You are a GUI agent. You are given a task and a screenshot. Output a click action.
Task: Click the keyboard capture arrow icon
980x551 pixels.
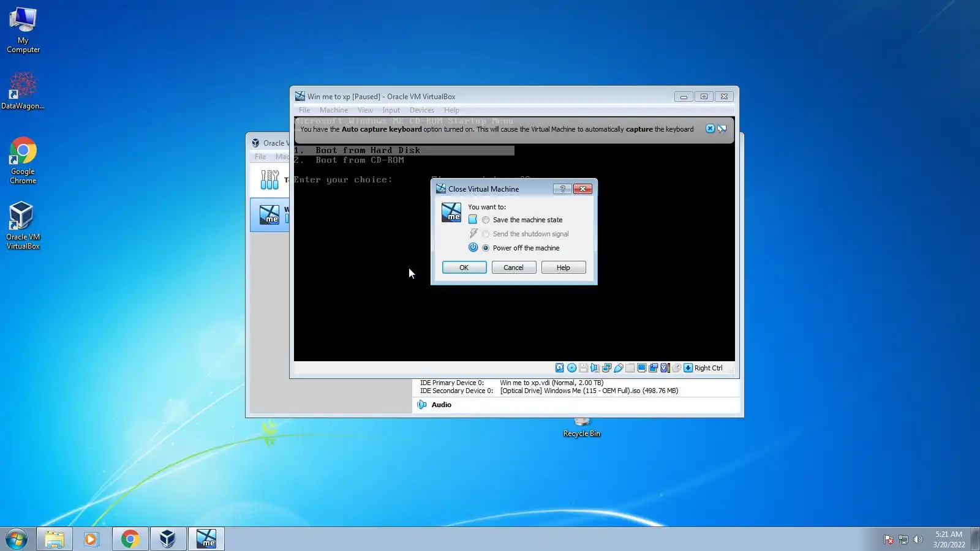point(688,368)
